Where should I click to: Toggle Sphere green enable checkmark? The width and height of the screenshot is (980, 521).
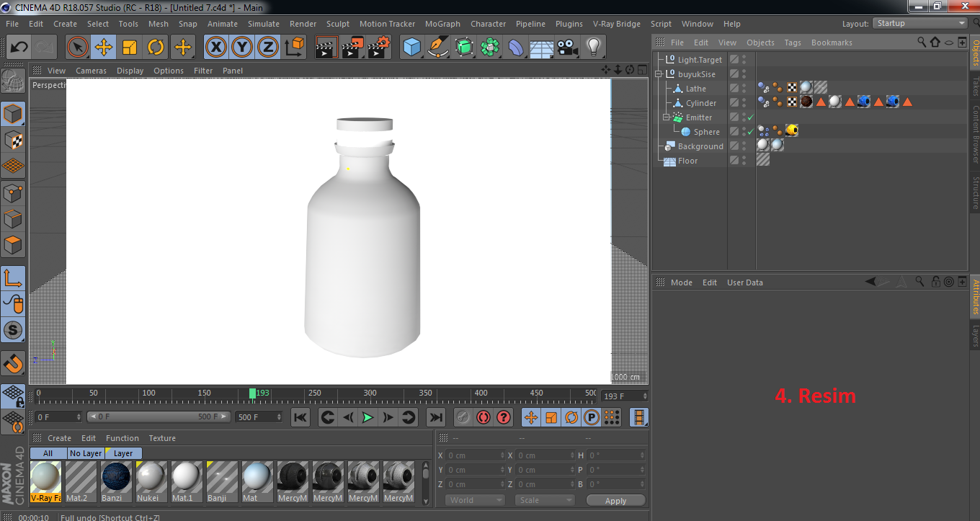[751, 132]
